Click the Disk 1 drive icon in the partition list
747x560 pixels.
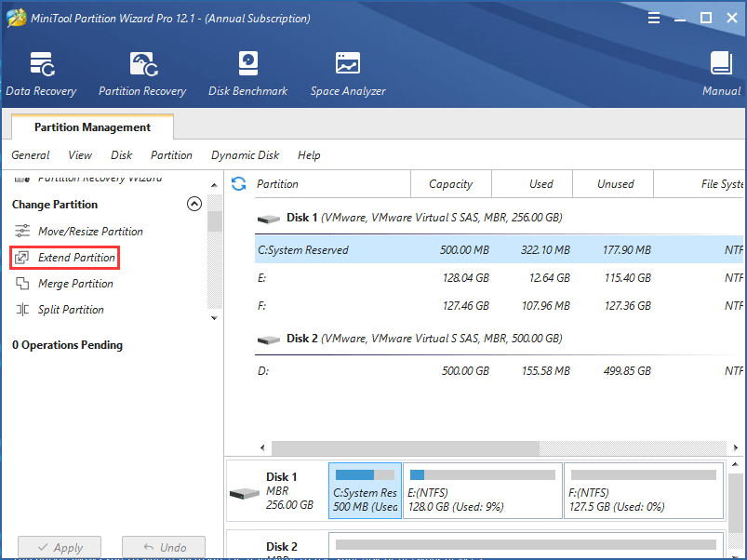pyautogui.click(x=269, y=219)
